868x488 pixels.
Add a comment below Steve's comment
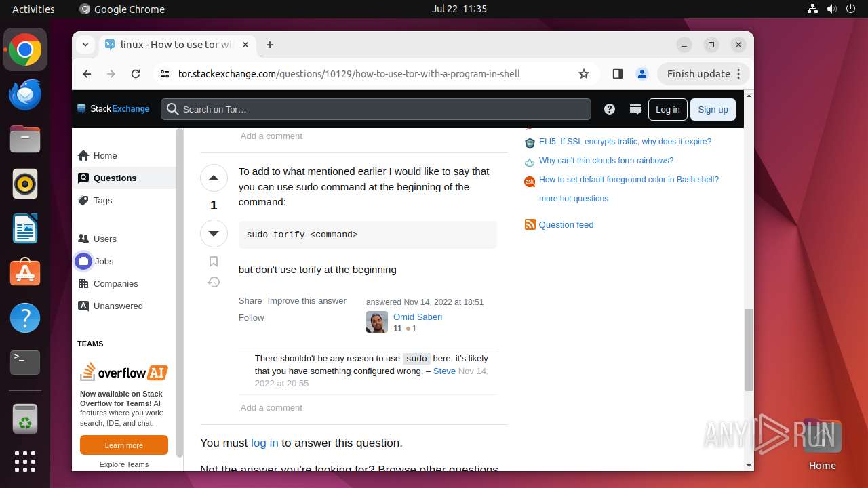pyautogui.click(x=271, y=407)
